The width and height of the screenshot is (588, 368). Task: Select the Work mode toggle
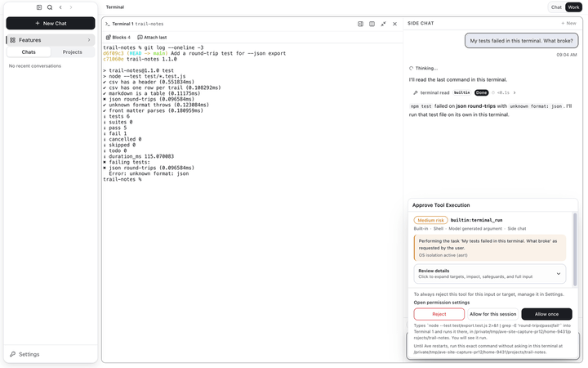click(573, 7)
